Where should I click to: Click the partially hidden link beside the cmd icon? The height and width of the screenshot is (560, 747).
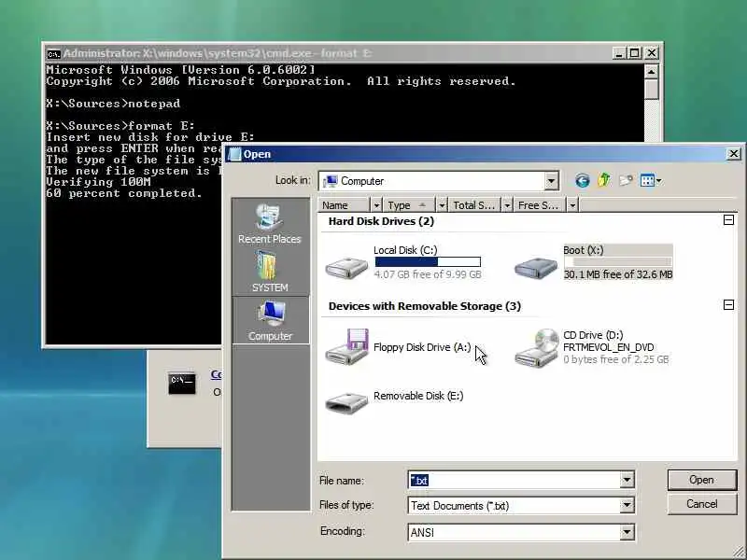[x=216, y=374]
